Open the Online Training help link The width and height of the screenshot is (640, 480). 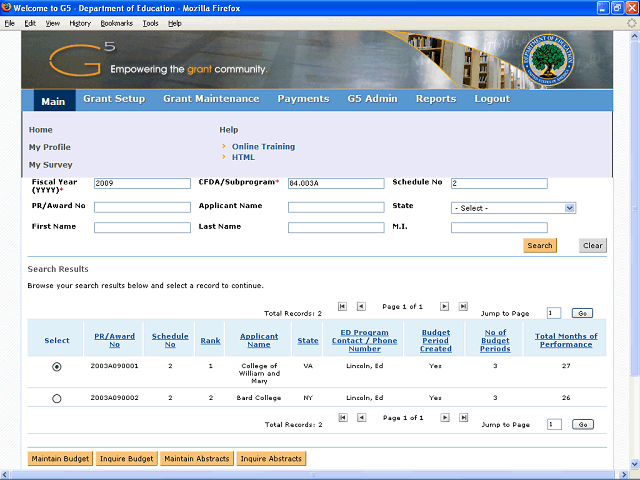263,147
